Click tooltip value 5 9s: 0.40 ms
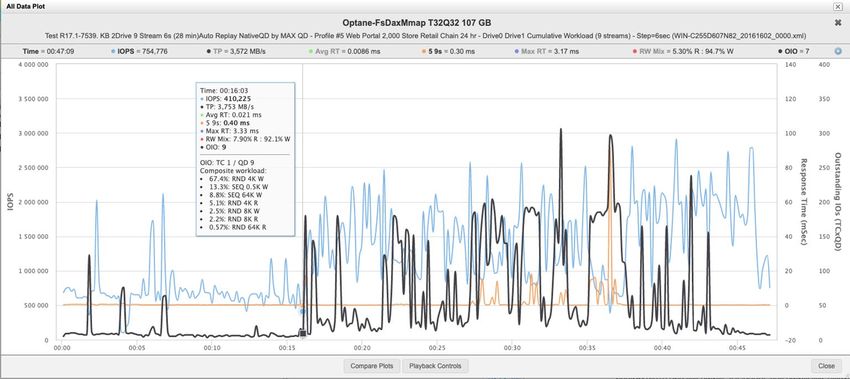The width and height of the screenshot is (850, 379). click(x=224, y=123)
